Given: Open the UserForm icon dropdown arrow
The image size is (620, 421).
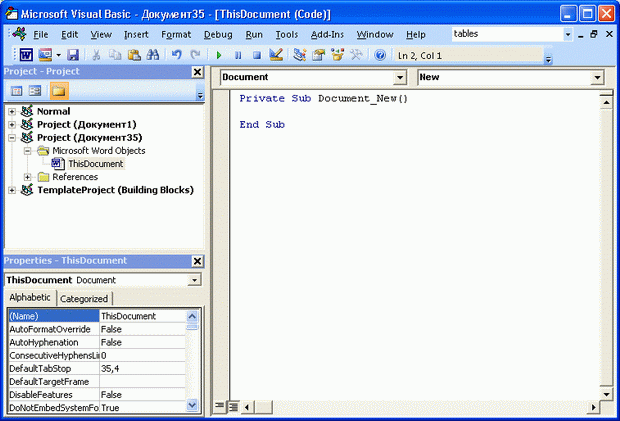Looking at the screenshot, I should [58, 55].
